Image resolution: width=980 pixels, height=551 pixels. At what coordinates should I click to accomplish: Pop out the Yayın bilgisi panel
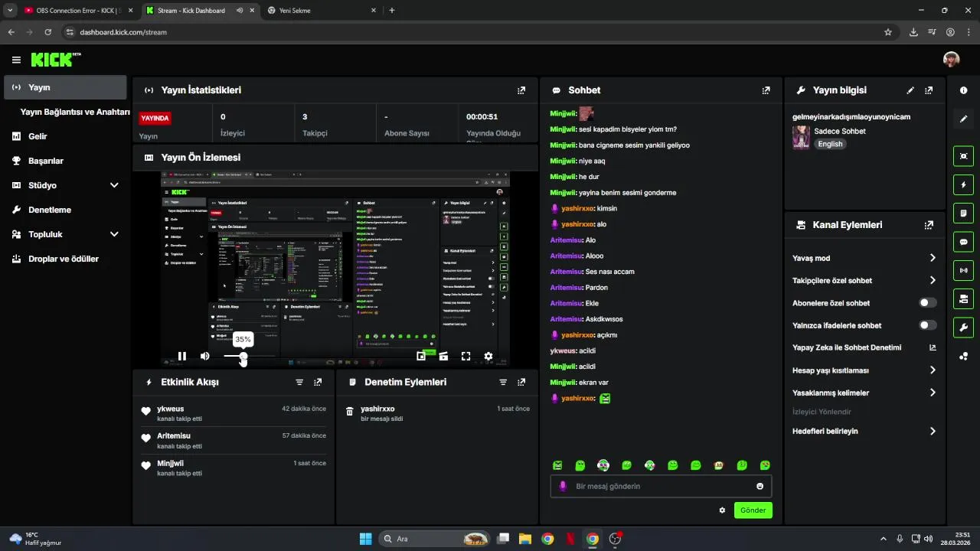[929, 90]
